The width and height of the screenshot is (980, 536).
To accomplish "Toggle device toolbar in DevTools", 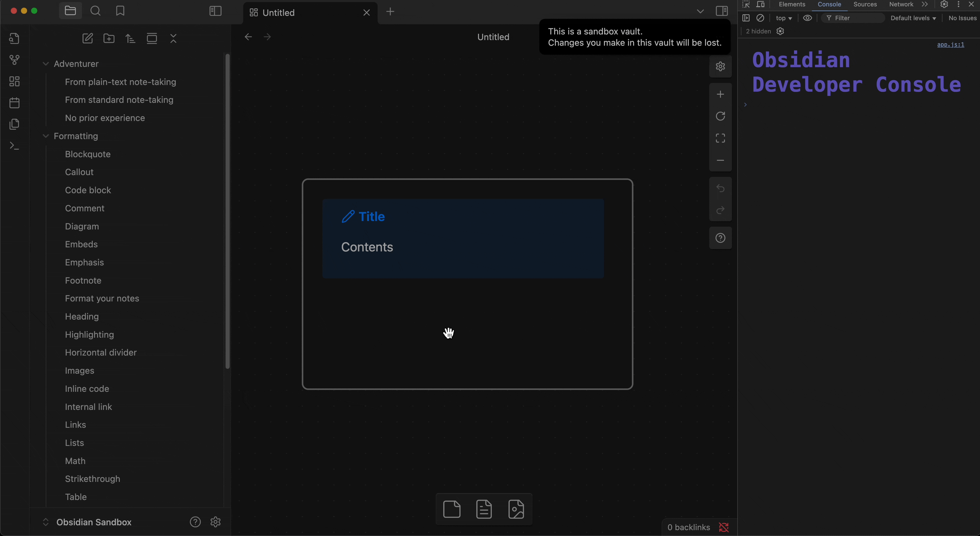I will pos(761,5).
